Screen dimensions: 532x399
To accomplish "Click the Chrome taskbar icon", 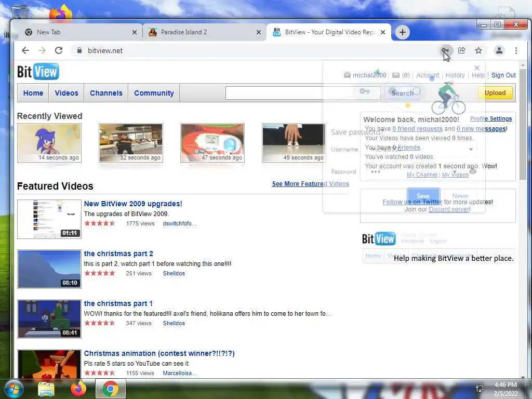I will pos(111,389).
